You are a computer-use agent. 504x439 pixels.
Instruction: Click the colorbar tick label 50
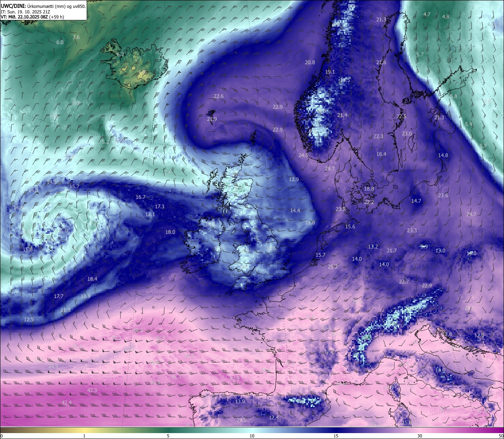point(501,436)
